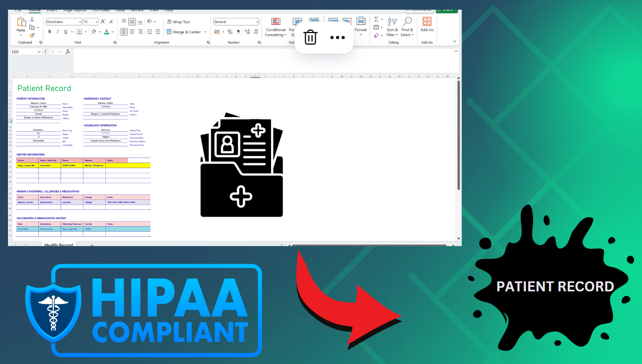This screenshot has height=364, width=642.
Task: Open Find & Select menu
Action: 407,27
